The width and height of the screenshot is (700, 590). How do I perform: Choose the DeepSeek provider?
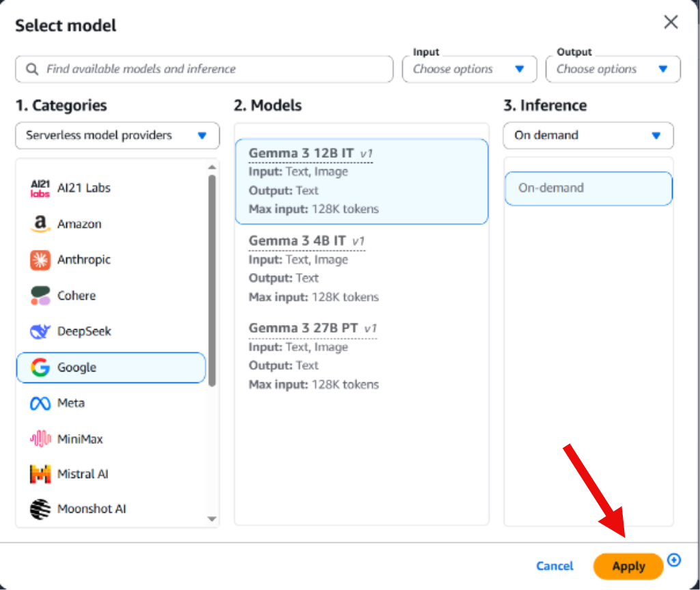[111, 331]
